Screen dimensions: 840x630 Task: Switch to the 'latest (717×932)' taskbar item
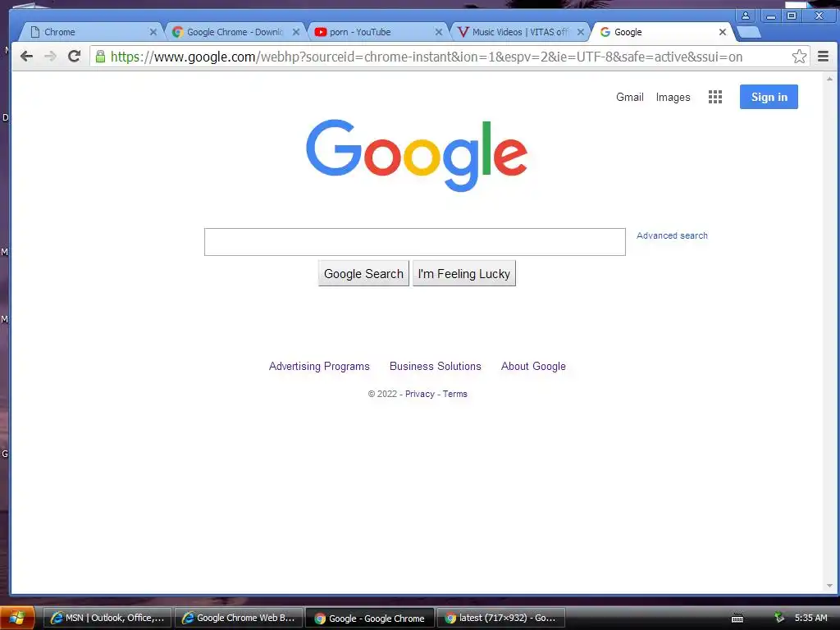click(x=501, y=618)
